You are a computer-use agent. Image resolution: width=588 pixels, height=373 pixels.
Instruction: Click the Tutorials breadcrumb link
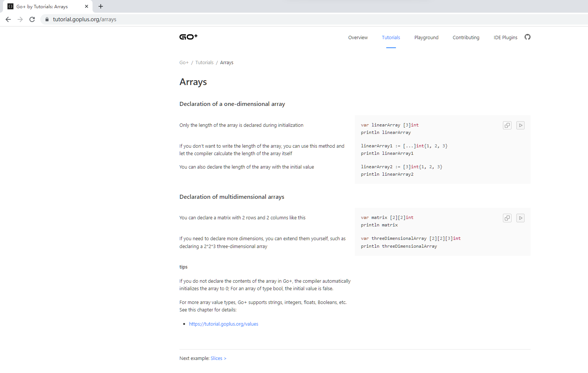204,63
